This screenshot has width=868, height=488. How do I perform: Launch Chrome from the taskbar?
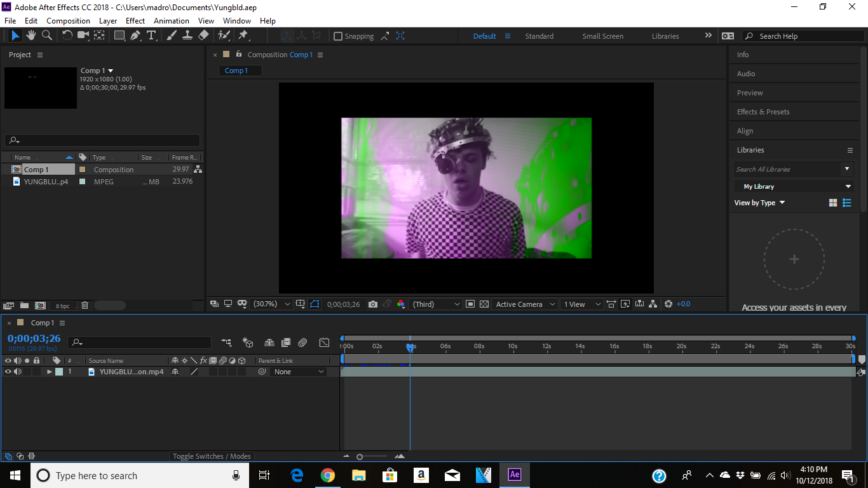pos(328,475)
